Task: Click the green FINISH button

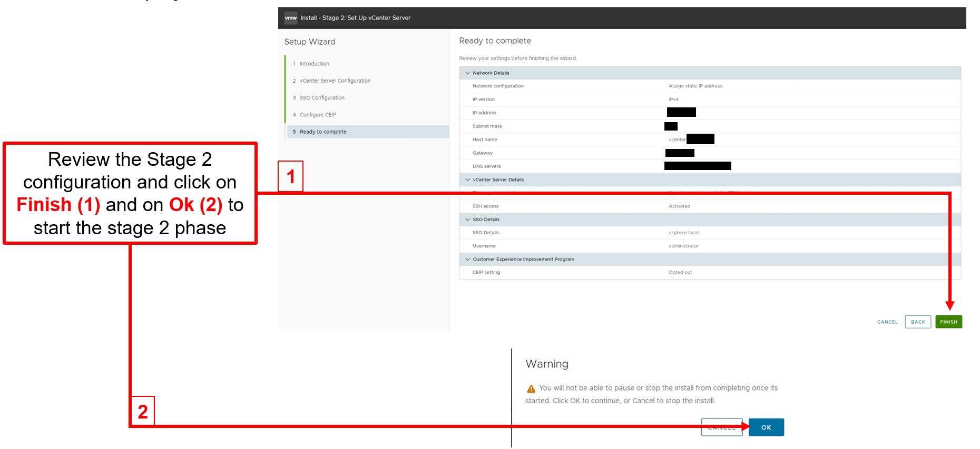Action: pyautogui.click(x=948, y=322)
